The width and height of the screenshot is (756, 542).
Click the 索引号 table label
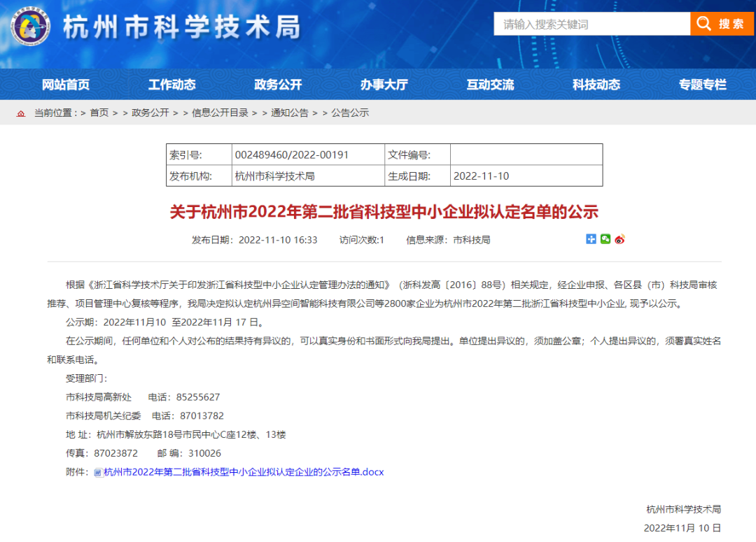point(185,155)
